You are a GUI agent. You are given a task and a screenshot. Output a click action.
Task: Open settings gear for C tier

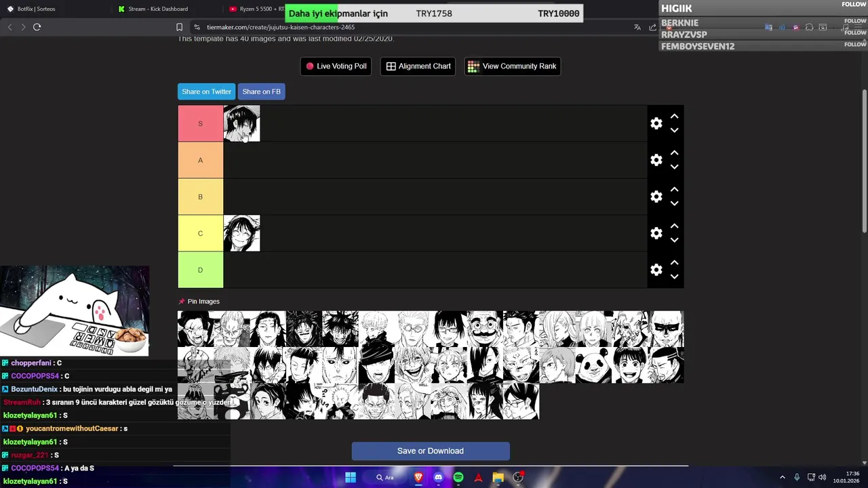656,233
